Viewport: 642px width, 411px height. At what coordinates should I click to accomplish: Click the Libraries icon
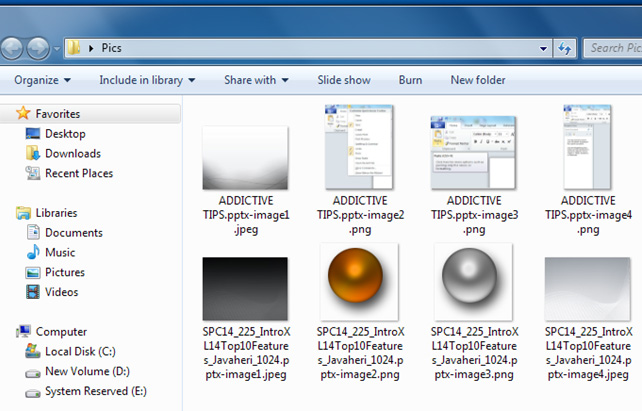pyautogui.click(x=23, y=213)
